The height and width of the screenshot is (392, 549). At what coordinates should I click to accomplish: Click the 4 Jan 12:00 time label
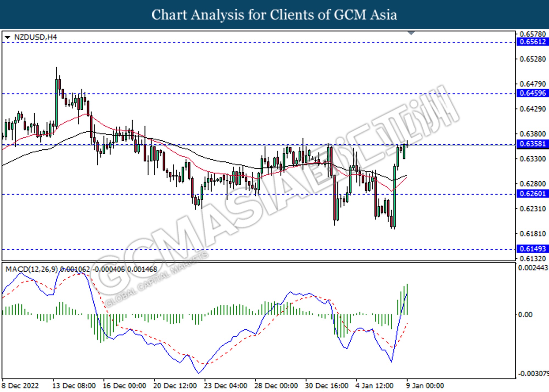(x=374, y=386)
